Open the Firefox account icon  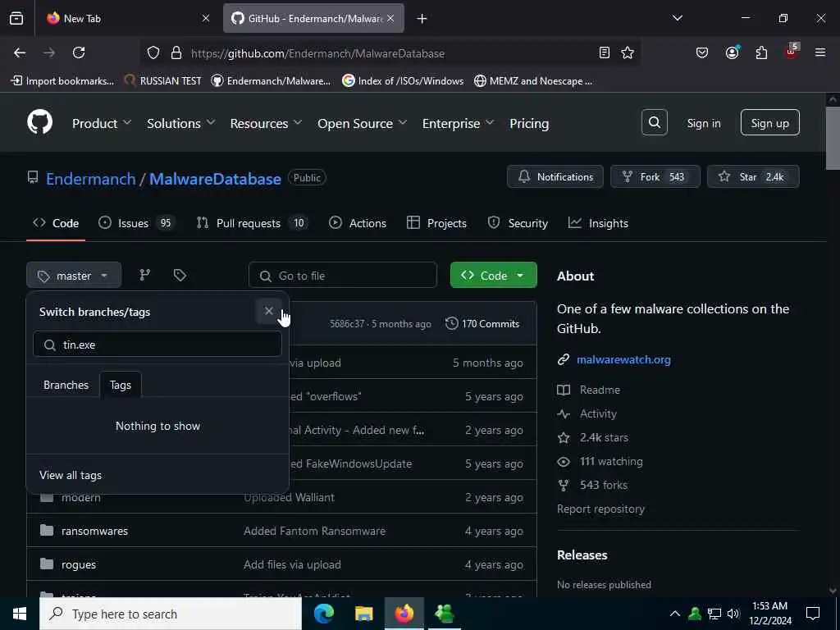733,52
